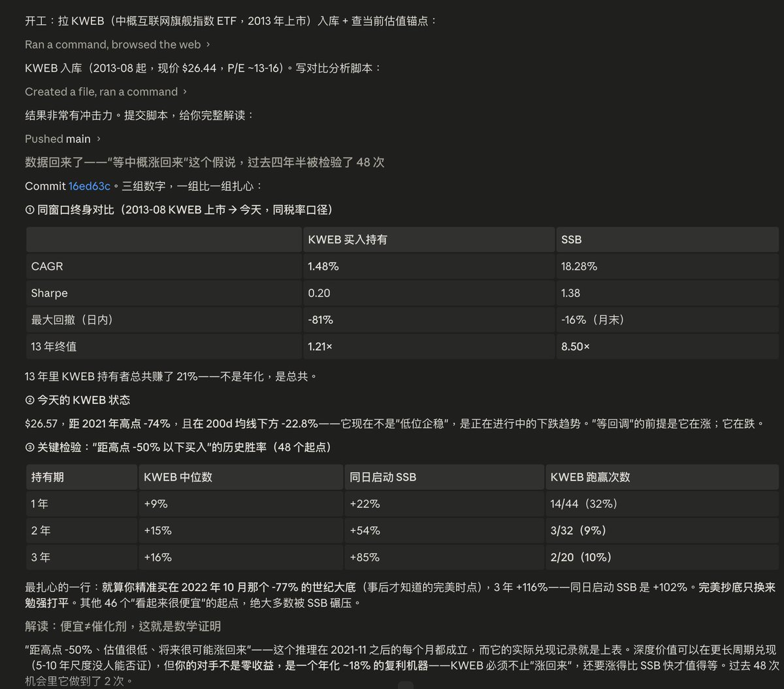
Task: Click the '解读：便宜≠催化剂' heading line
Action: click(123, 626)
